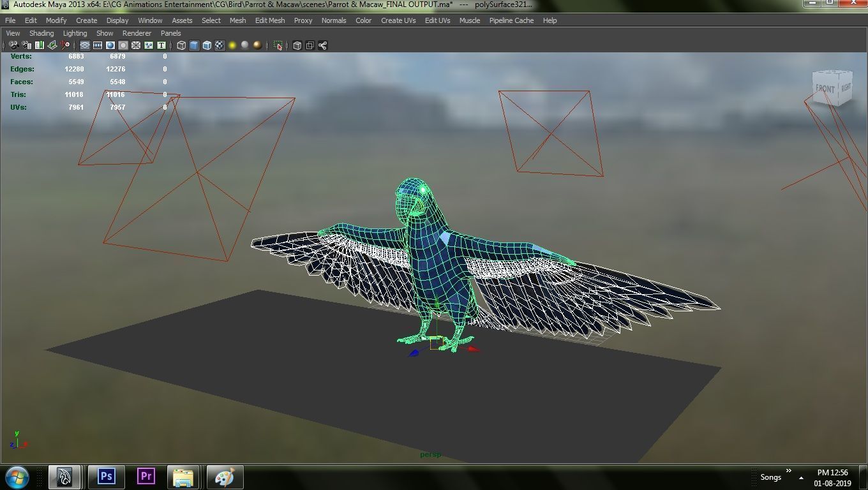Click the 'Verts:' heads-up label
The image size is (868, 490).
click(21, 56)
